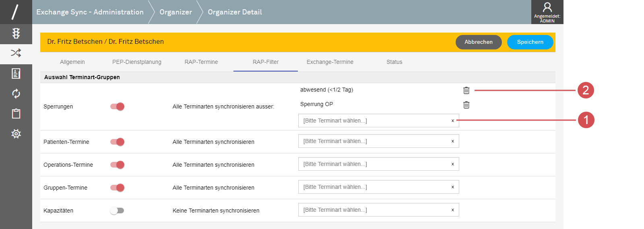
Task: Open the Status tab
Action: (394, 62)
